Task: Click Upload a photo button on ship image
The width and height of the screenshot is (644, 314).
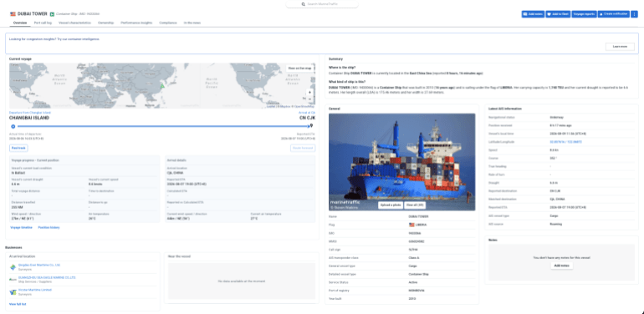Action: pyautogui.click(x=391, y=205)
